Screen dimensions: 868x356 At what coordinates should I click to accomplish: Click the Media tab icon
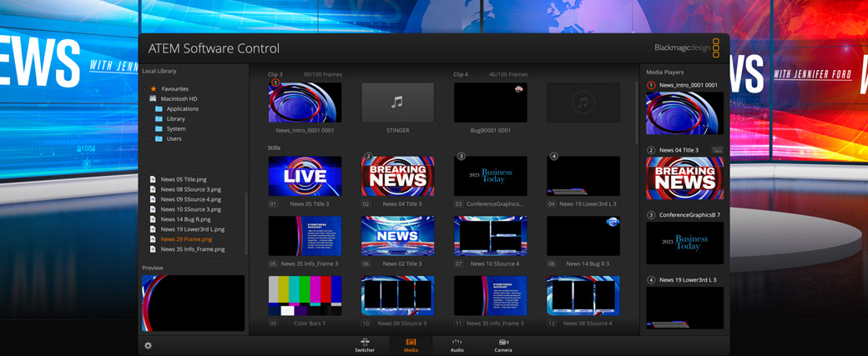tap(411, 345)
